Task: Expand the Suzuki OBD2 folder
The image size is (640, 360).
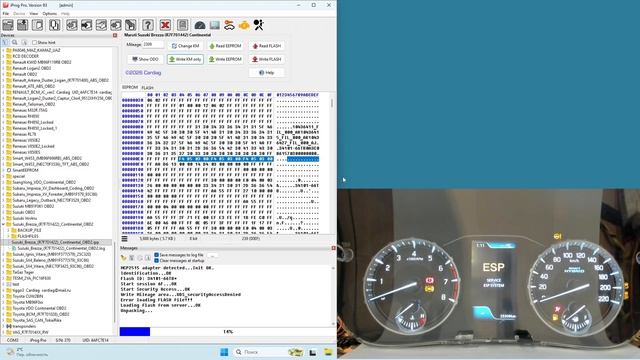Action: pos(3,212)
